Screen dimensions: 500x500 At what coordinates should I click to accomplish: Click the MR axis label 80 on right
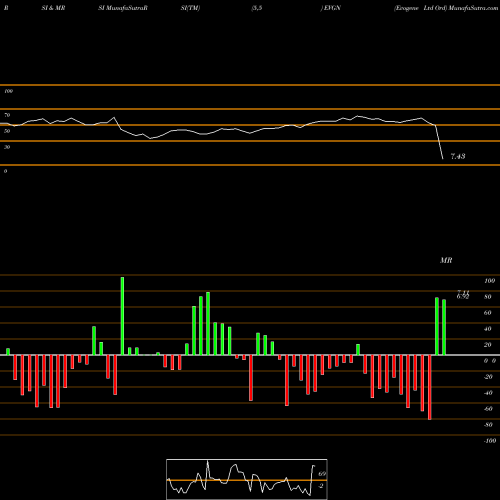coord(488,297)
